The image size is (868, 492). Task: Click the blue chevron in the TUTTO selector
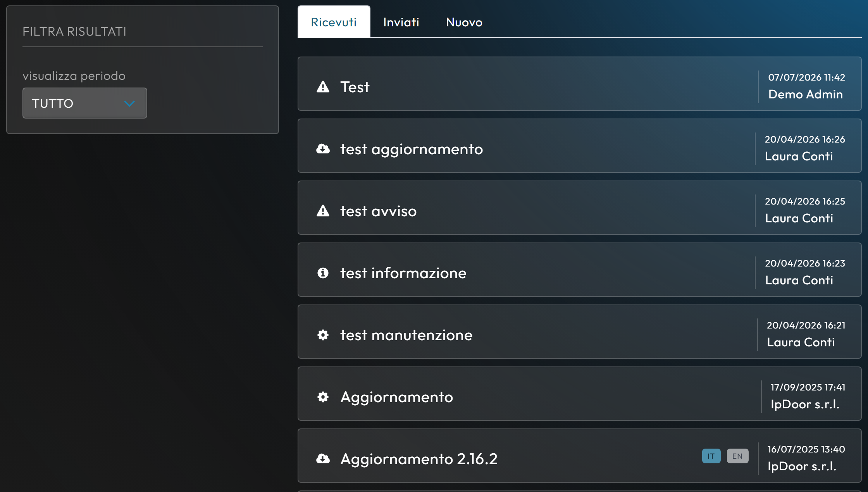pyautogui.click(x=129, y=103)
